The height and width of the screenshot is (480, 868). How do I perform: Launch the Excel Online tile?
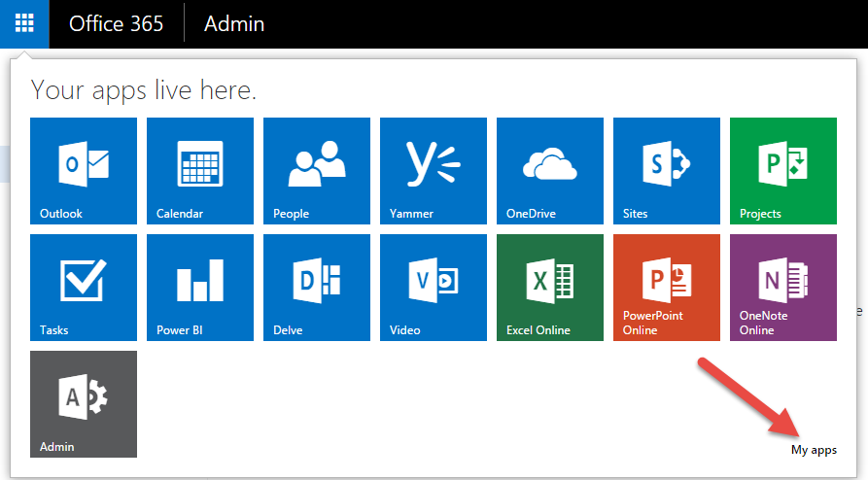pos(550,288)
